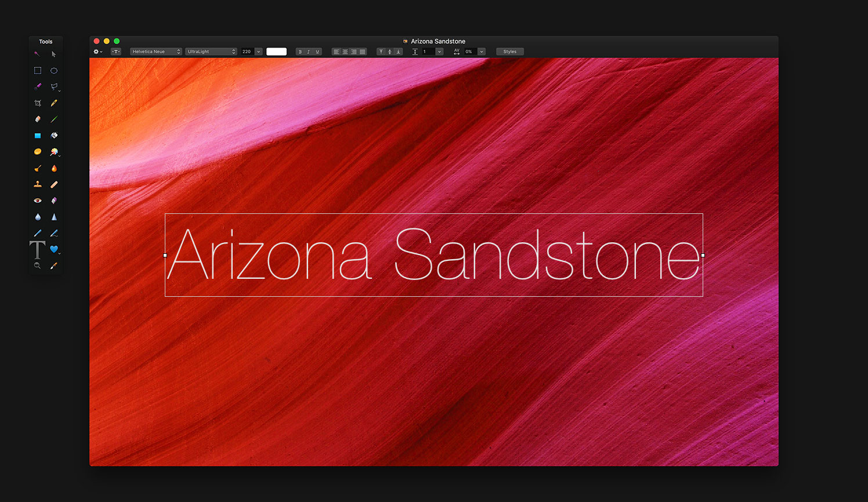Image resolution: width=868 pixels, height=502 pixels.
Task: Expand the kerning percentage dropdown arrow
Action: (x=482, y=52)
